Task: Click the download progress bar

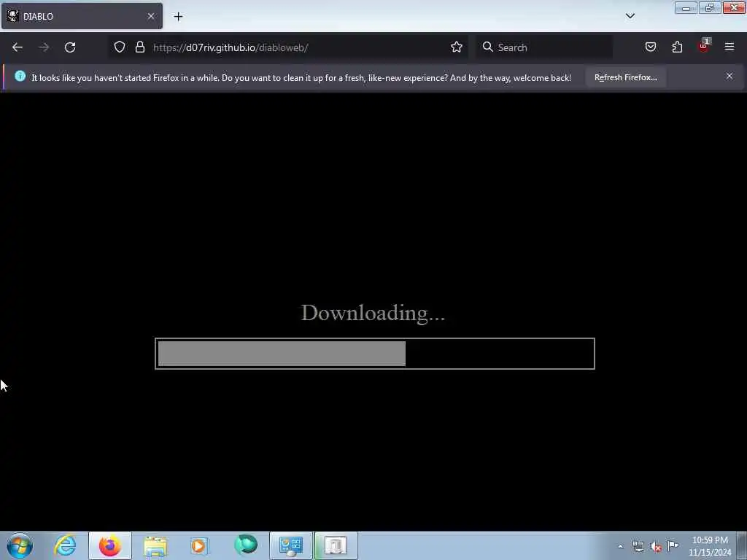Action: 375,354
